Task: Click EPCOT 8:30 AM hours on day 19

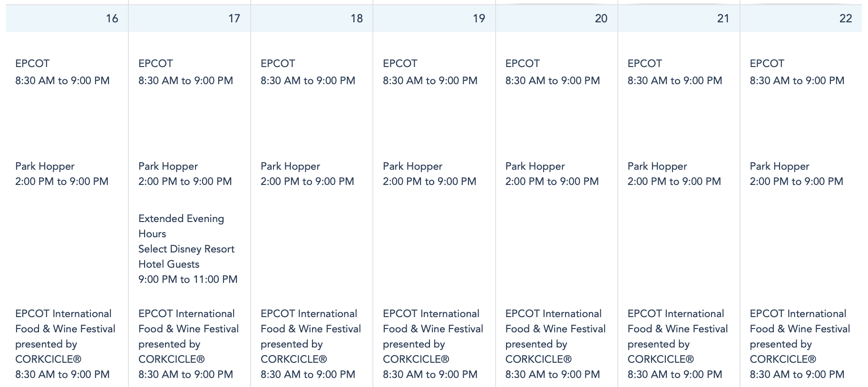Action: [430, 81]
